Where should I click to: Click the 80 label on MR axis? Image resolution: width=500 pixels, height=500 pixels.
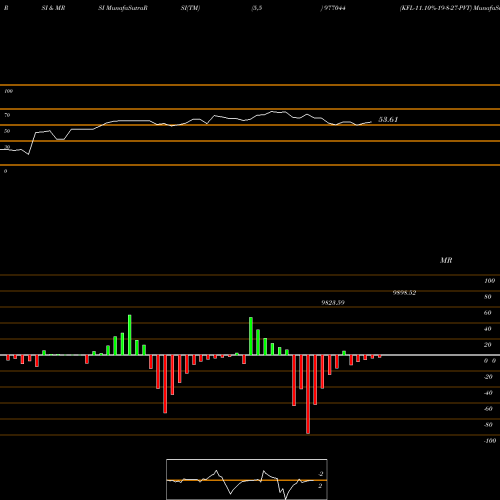[488, 297]
